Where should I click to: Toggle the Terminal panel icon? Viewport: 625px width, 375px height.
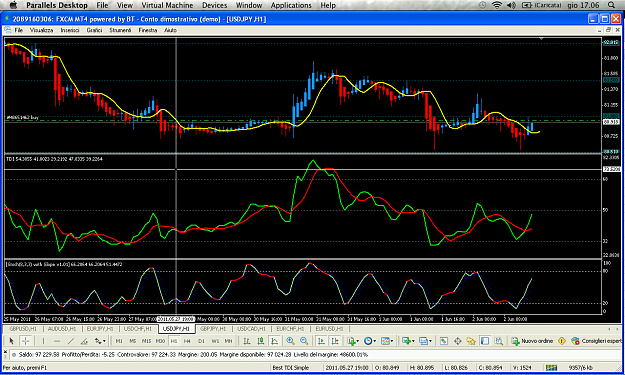(x=485, y=341)
